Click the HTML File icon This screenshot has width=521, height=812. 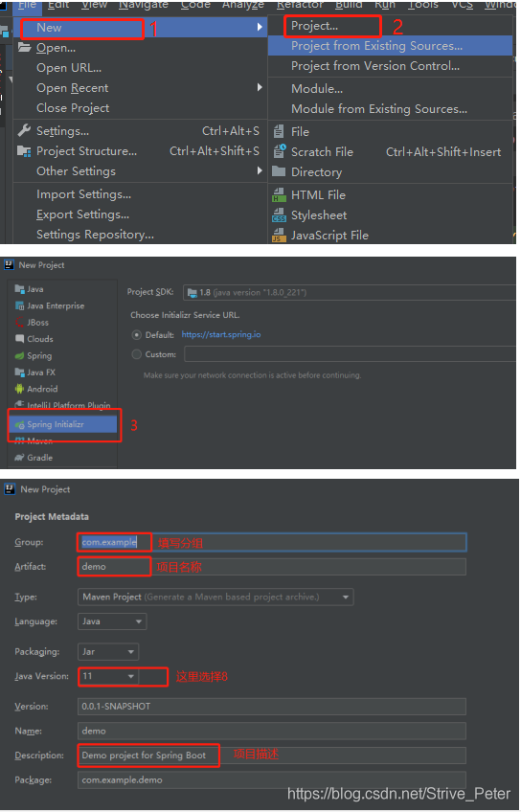pyautogui.click(x=279, y=194)
